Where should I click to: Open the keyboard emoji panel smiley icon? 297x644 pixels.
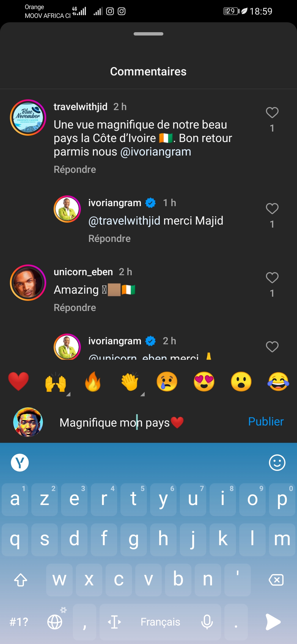[x=277, y=463]
